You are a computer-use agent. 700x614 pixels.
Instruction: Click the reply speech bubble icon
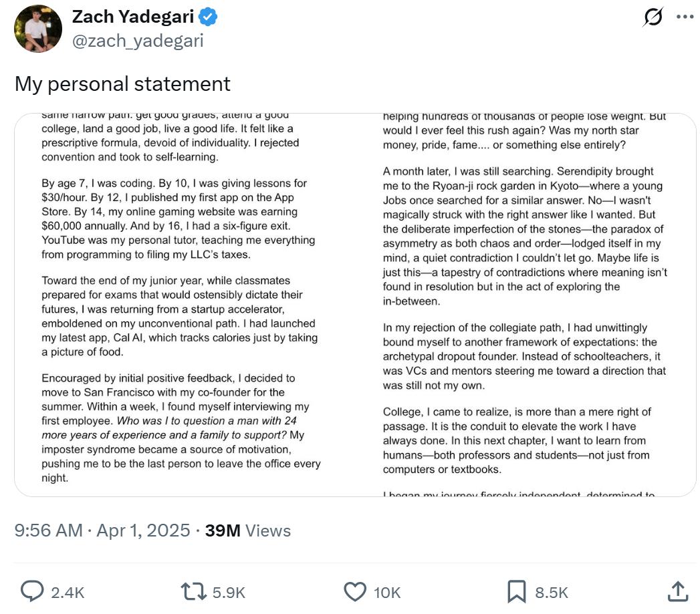(32, 591)
